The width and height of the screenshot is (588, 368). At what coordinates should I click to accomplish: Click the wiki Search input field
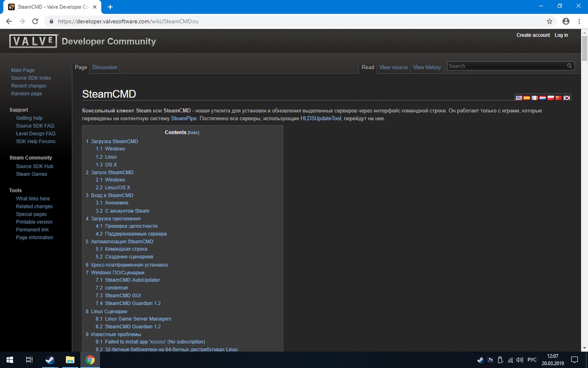click(x=507, y=66)
